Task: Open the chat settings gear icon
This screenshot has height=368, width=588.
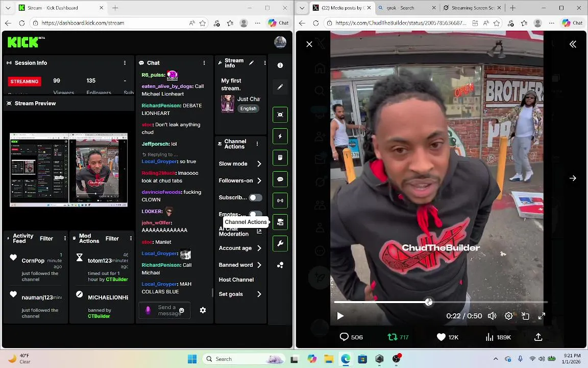Action: coord(203,310)
